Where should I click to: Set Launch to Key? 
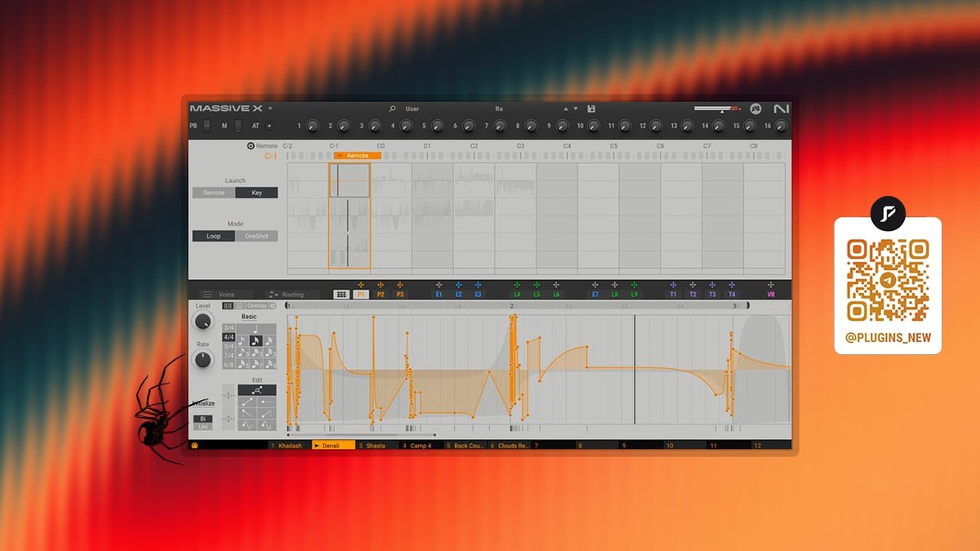[x=256, y=193]
